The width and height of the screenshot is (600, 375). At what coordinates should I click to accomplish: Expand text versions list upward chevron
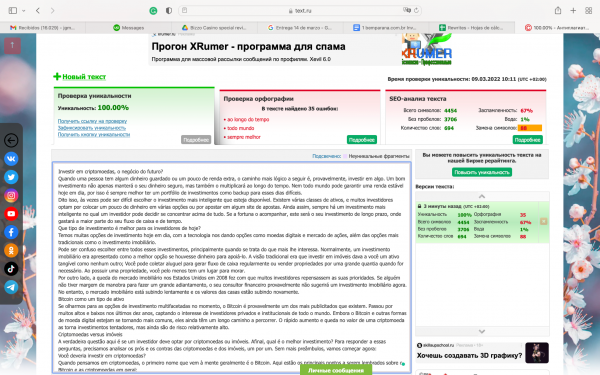[x=482, y=196]
